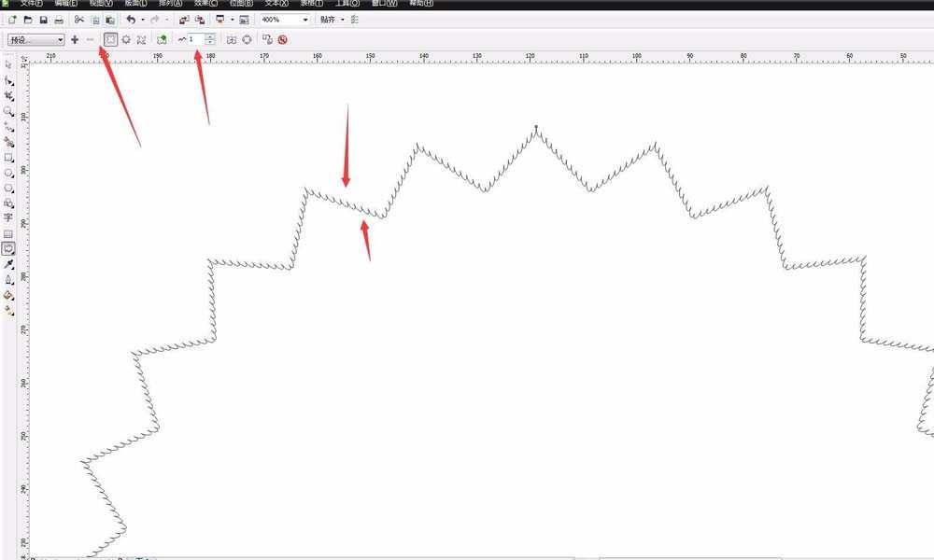
Task: Select the Zoom magnifier tool
Action: pos(8,111)
